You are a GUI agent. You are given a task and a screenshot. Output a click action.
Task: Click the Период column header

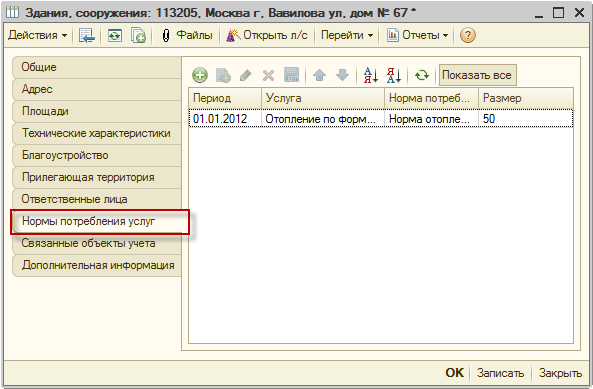(x=225, y=98)
